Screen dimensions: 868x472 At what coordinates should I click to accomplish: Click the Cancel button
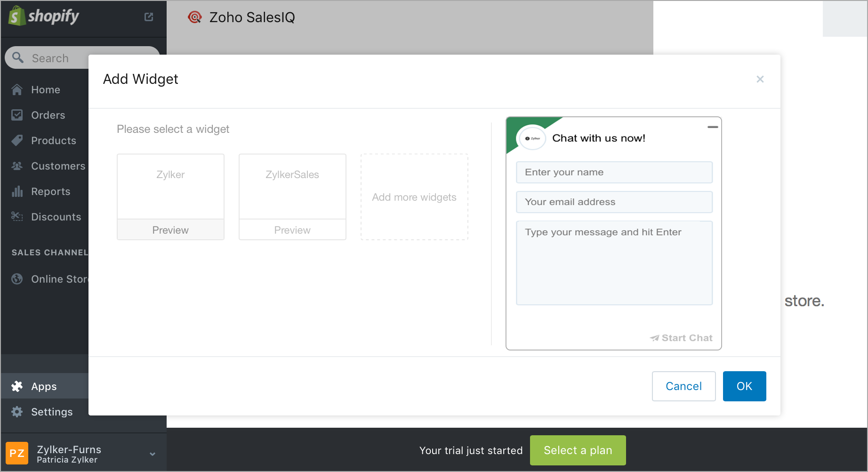click(x=683, y=386)
